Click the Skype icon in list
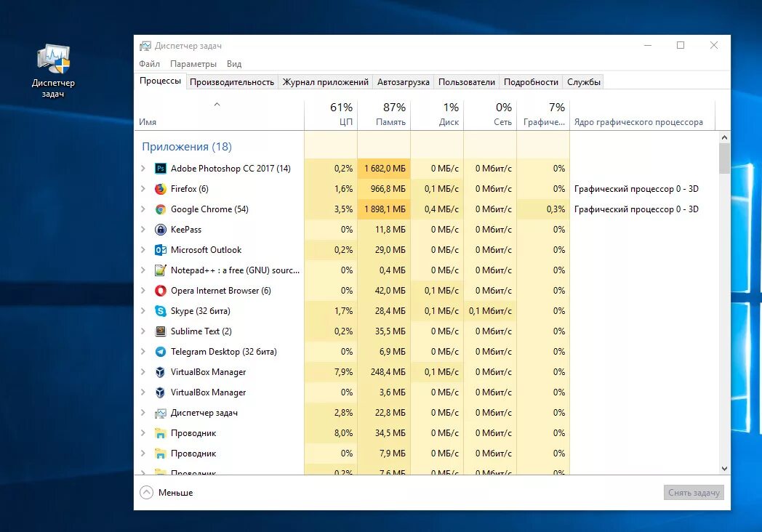The image size is (762, 532). point(161,311)
